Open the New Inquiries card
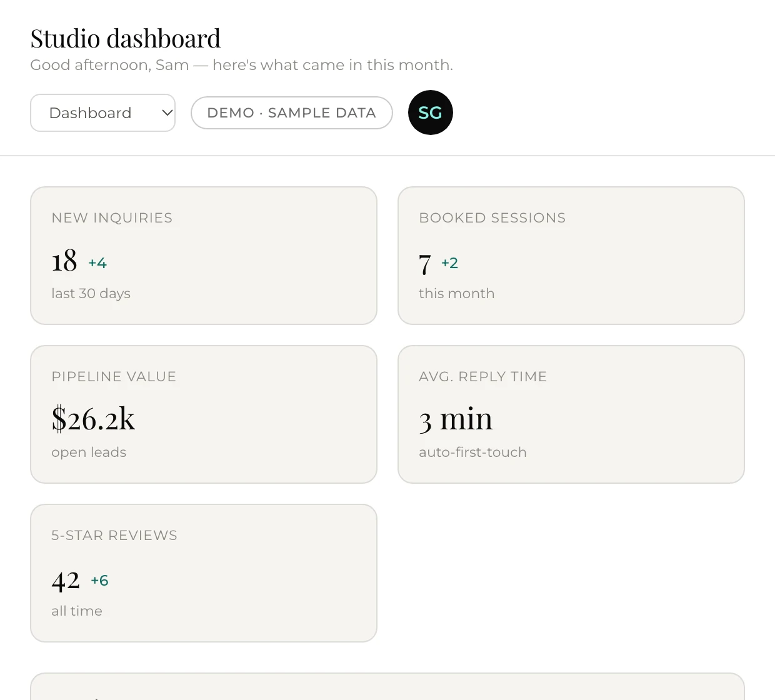Screen dimensions: 775x700 204,256
